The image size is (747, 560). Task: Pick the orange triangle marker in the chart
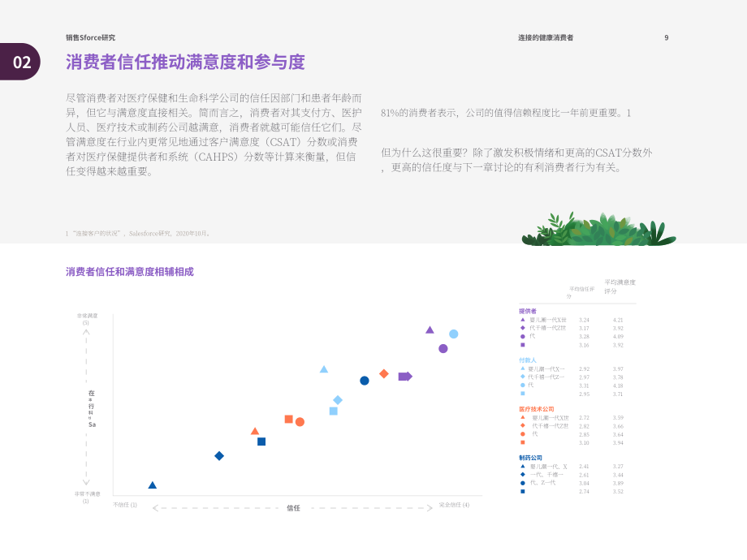(255, 431)
